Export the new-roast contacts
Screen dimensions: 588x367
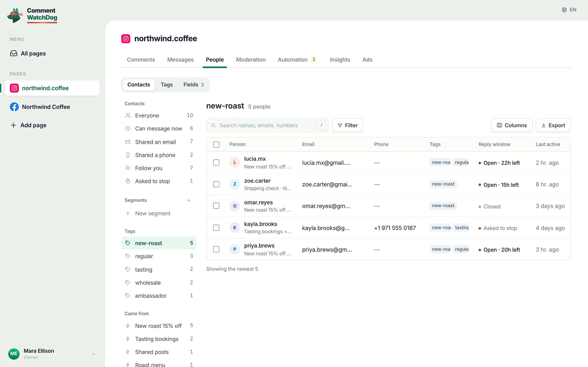[x=553, y=125]
